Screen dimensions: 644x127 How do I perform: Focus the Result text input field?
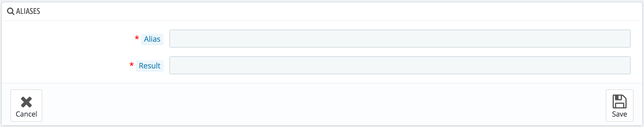click(x=400, y=65)
